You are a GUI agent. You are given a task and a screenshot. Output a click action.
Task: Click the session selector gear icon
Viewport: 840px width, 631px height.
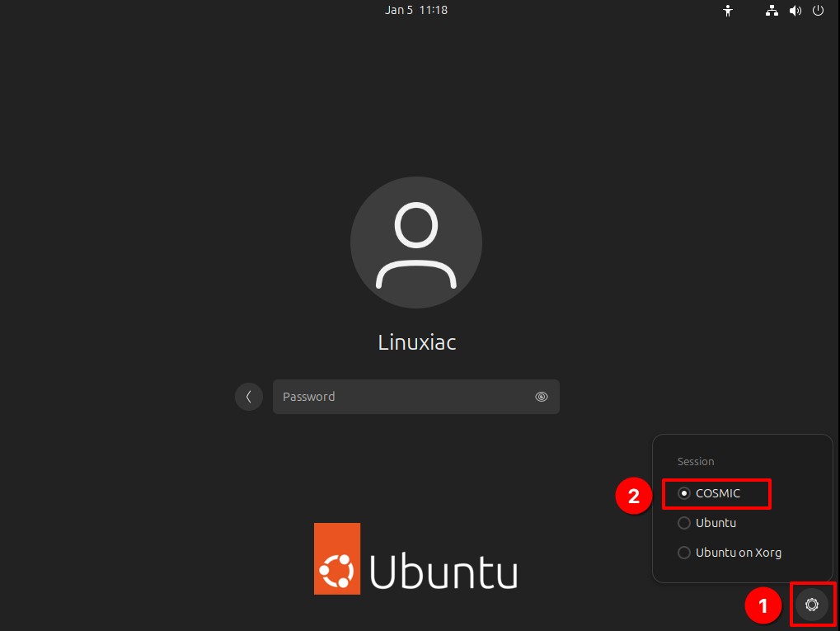(x=812, y=605)
